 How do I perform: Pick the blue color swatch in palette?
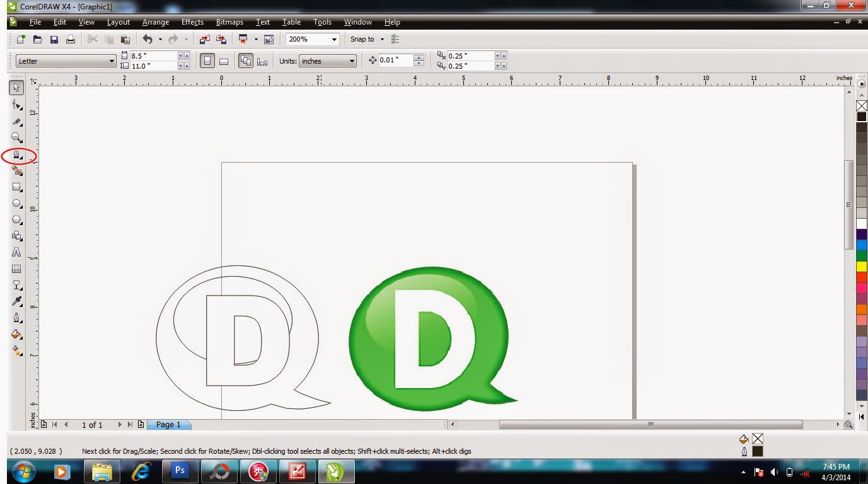coord(862,245)
